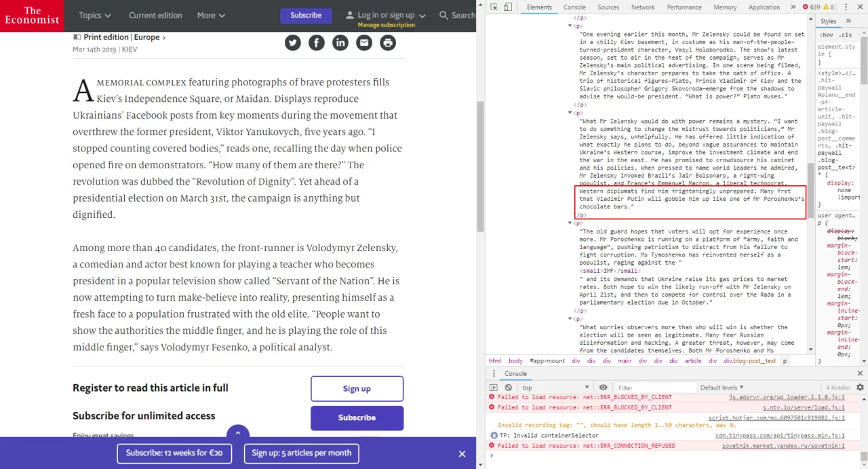Collapse the paragraph starting "What Mr Zelensky would do"

(570, 113)
